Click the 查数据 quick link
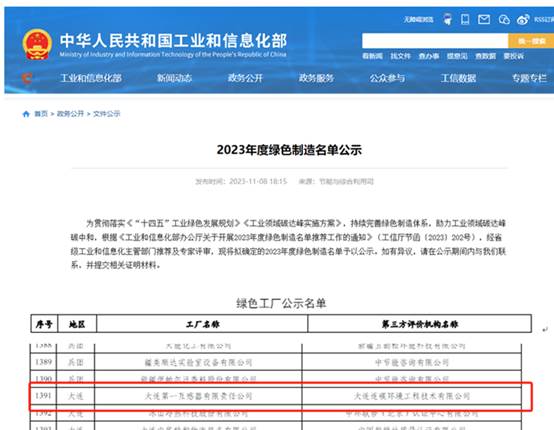The image size is (554, 430). pyautogui.click(x=485, y=56)
